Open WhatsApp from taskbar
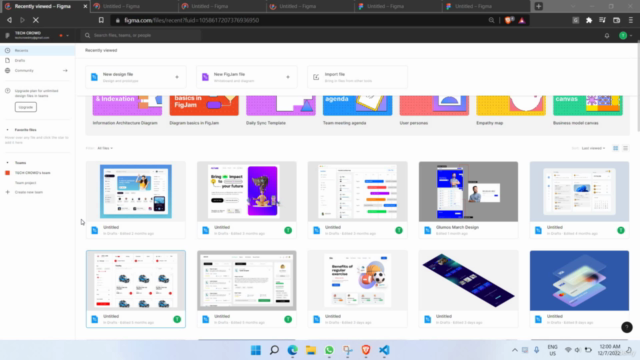640x360 pixels. 329,350
